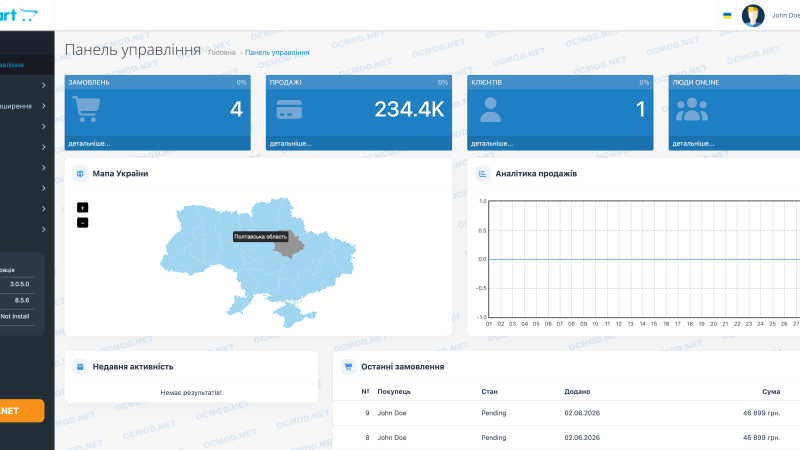Viewport: 800px width, 450px height.
Task: Click the shopping cart icon in Замовлень card
Action: 86,109
